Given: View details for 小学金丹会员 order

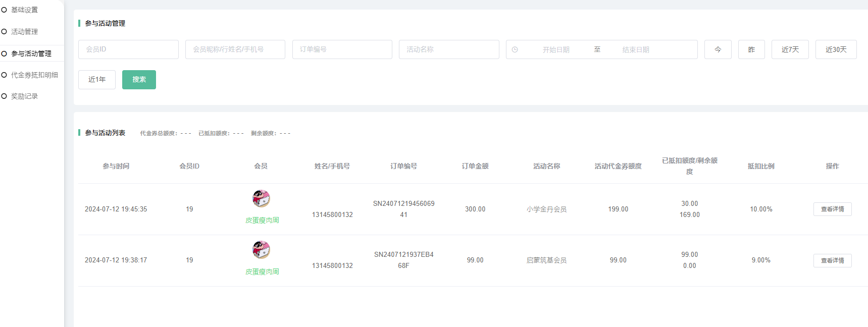Looking at the screenshot, I should [832, 209].
